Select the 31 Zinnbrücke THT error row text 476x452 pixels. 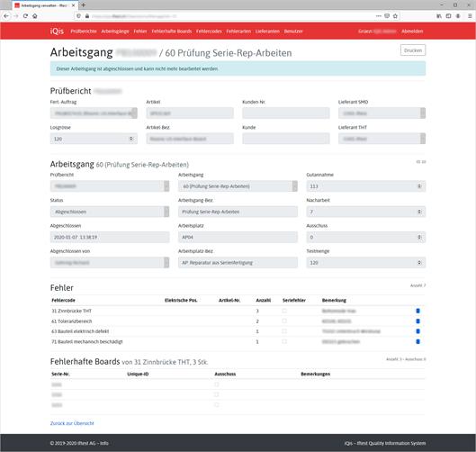pyautogui.click(x=71, y=311)
